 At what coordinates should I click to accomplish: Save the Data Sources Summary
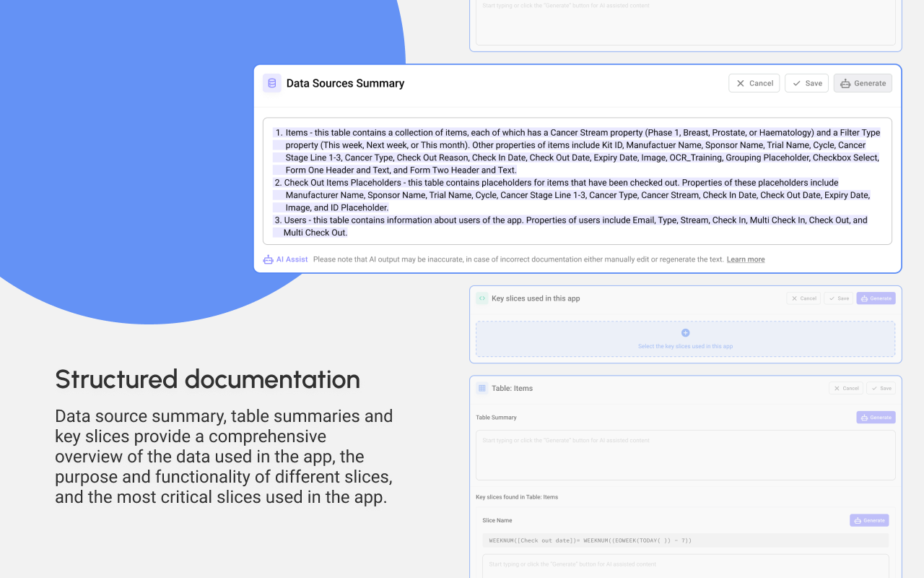click(806, 82)
